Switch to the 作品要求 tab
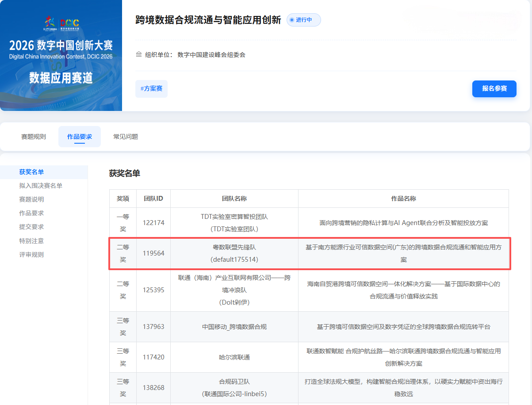Viewport: 532px width, 405px height. tap(80, 137)
